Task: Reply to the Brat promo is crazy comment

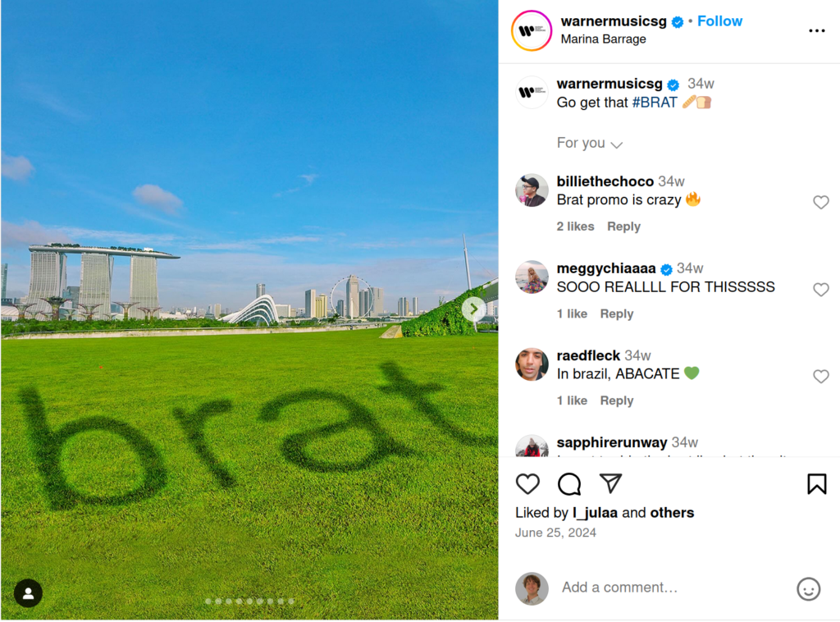Action: pyautogui.click(x=623, y=226)
